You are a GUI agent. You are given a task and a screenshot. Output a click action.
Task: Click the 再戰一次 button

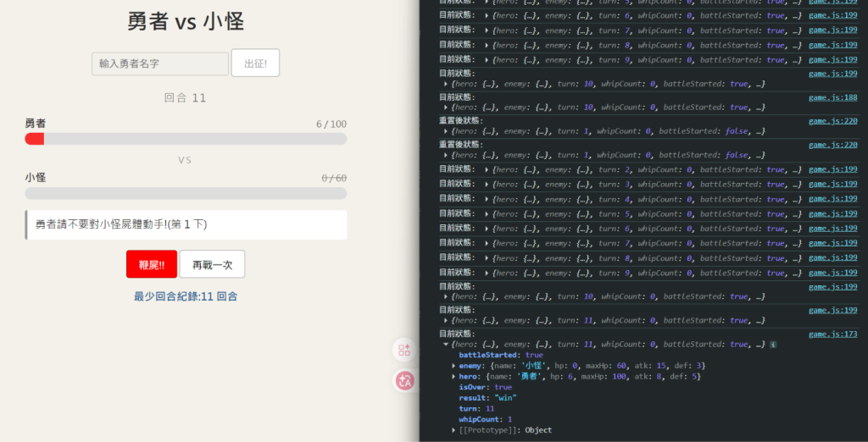click(x=212, y=264)
